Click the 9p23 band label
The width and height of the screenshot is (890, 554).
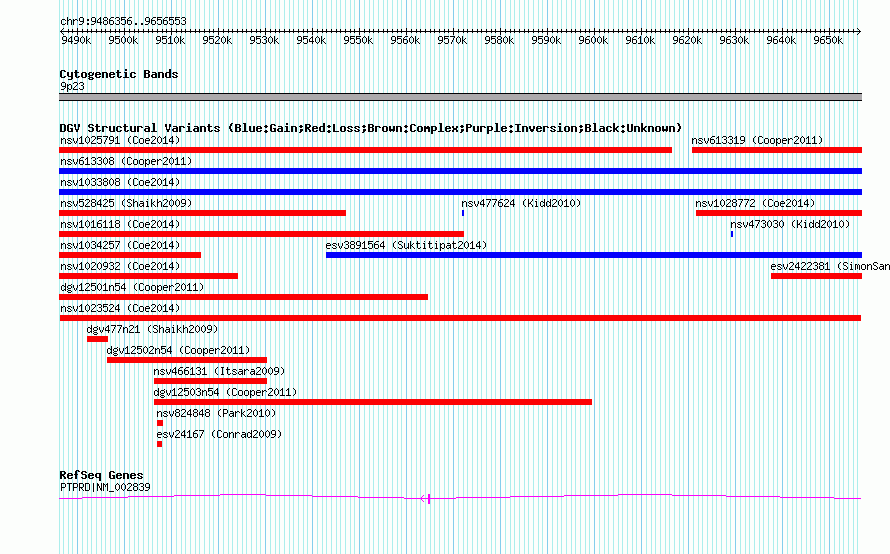pos(72,86)
